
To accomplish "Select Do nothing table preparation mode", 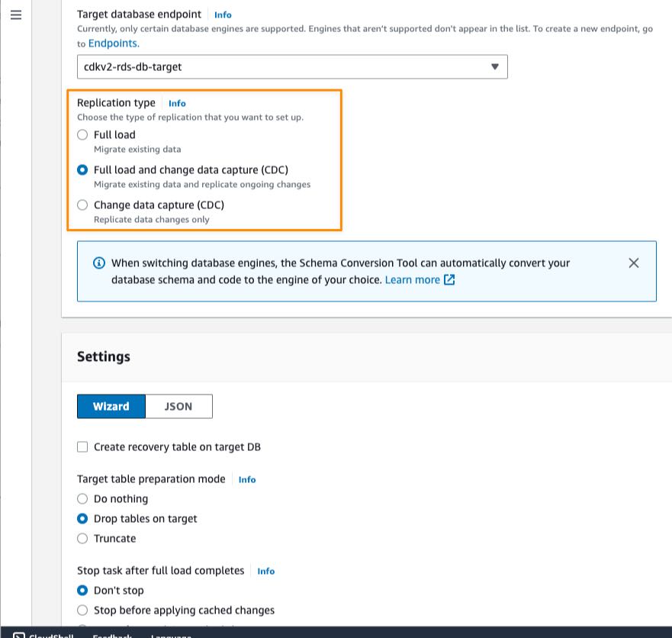I will pyautogui.click(x=82, y=498).
